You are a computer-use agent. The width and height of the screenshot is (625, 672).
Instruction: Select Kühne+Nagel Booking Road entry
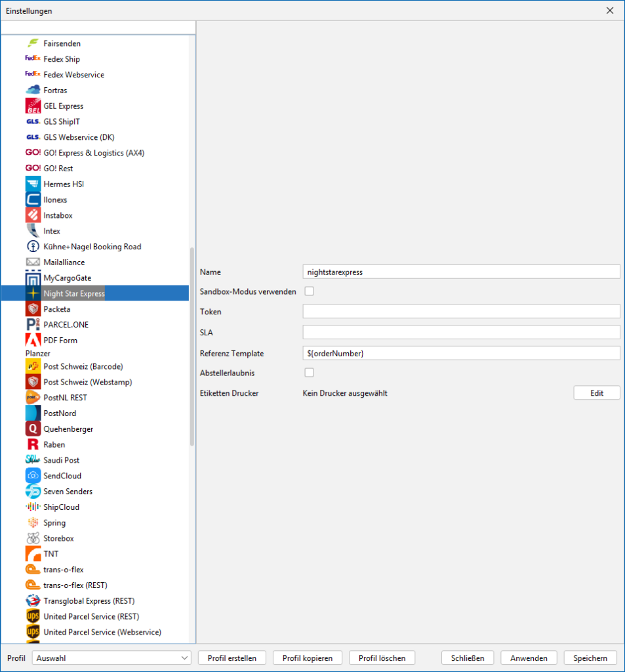92,247
